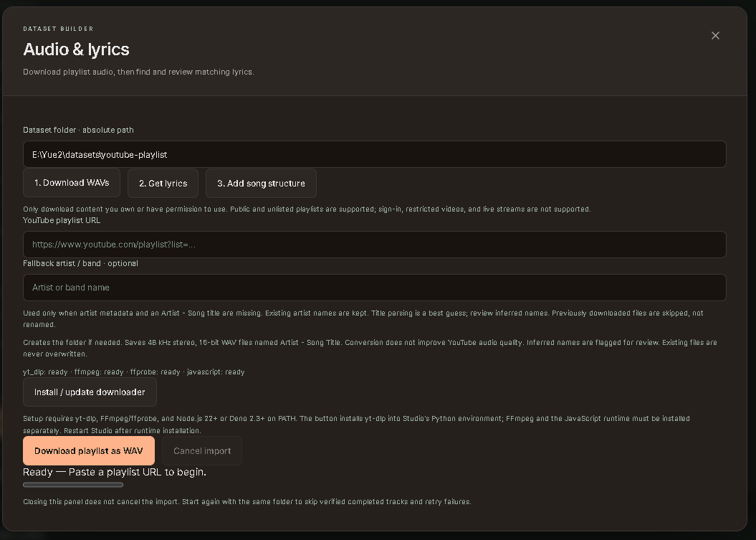Click Install / update downloader button
The height and width of the screenshot is (540, 756).
[x=90, y=392]
